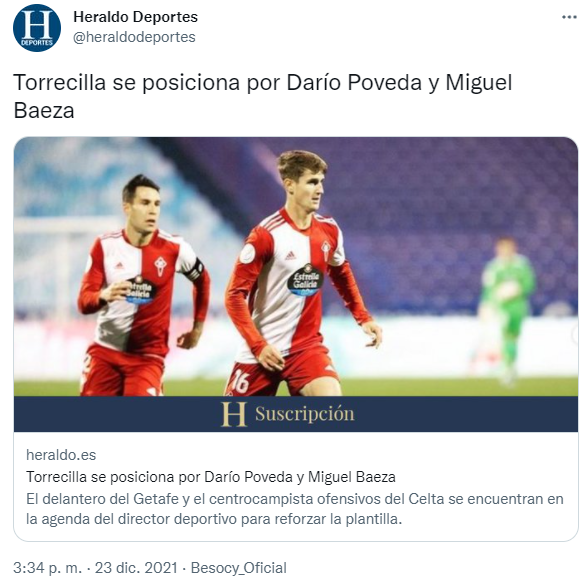Open the @heraldodeportes handle
This screenshot has width=585, height=581.
[x=134, y=37]
